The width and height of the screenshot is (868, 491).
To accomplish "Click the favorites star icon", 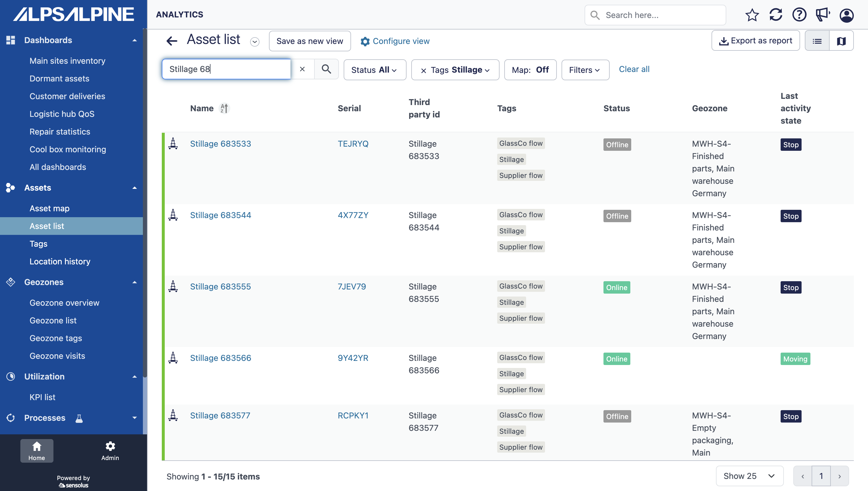I will coord(752,15).
